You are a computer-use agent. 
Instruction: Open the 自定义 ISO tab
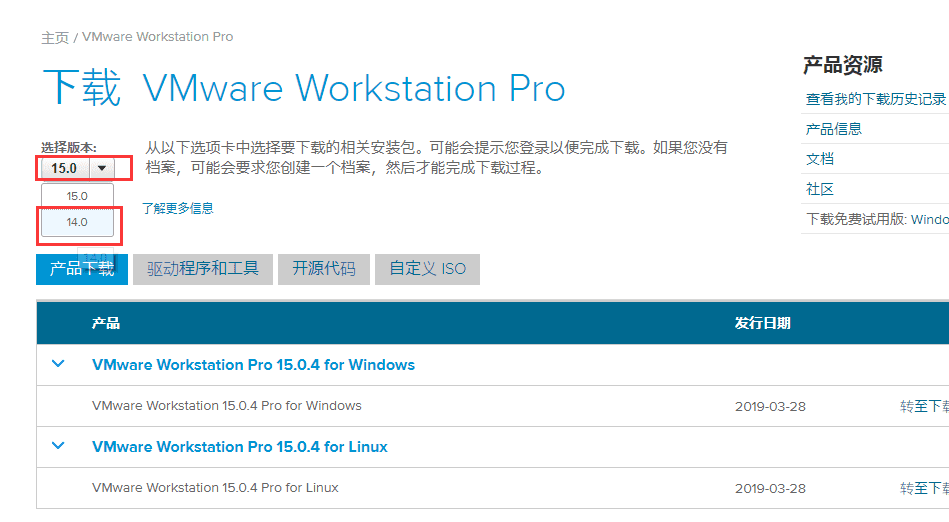click(x=427, y=269)
